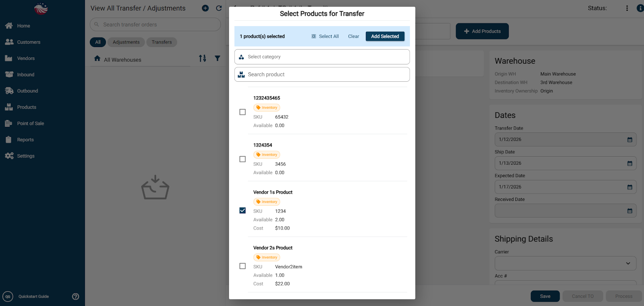This screenshot has height=306, width=644.
Task: Open the All Warehouses selector
Action: tap(123, 60)
